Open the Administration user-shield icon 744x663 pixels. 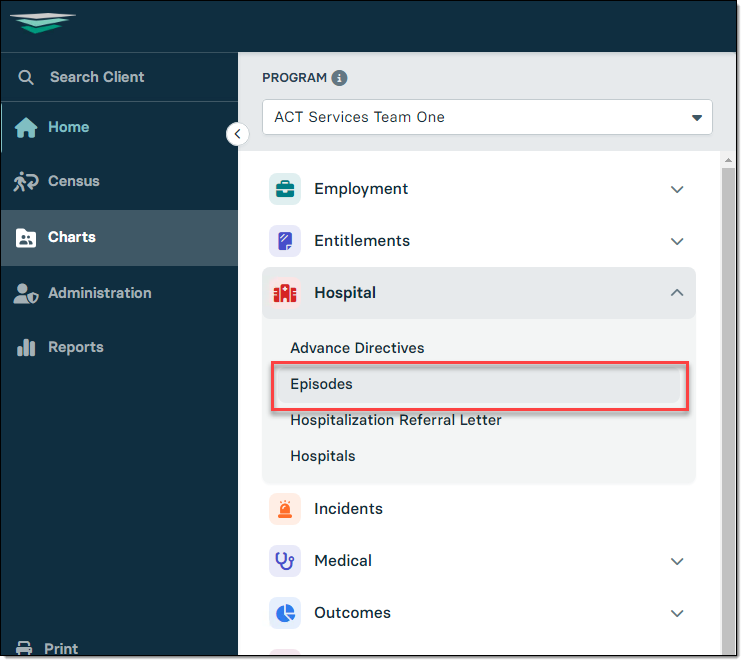[26, 294]
